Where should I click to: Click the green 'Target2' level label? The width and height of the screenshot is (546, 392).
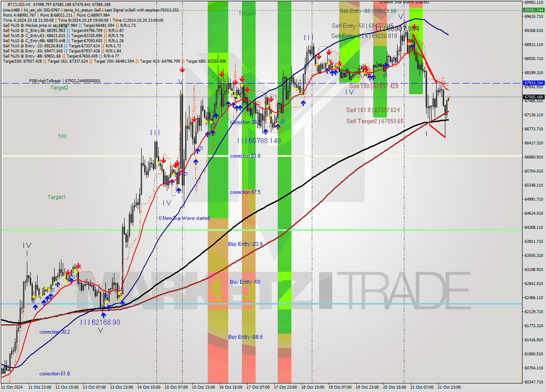[59, 88]
